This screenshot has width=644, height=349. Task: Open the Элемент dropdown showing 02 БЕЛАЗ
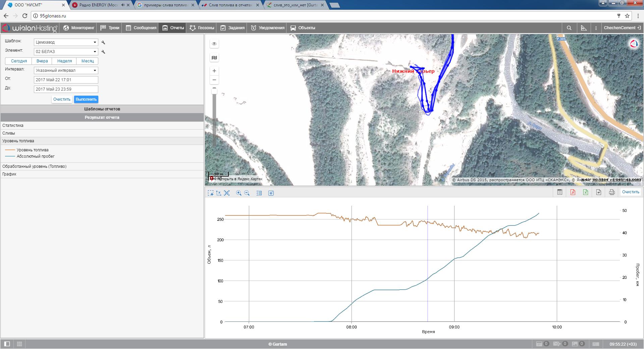pyautogui.click(x=66, y=52)
